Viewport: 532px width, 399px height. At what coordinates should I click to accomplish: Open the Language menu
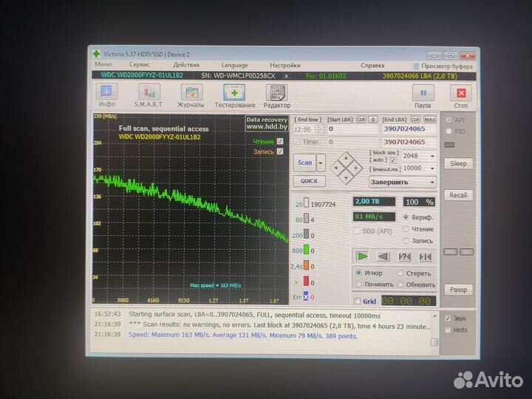tap(235, 65)
